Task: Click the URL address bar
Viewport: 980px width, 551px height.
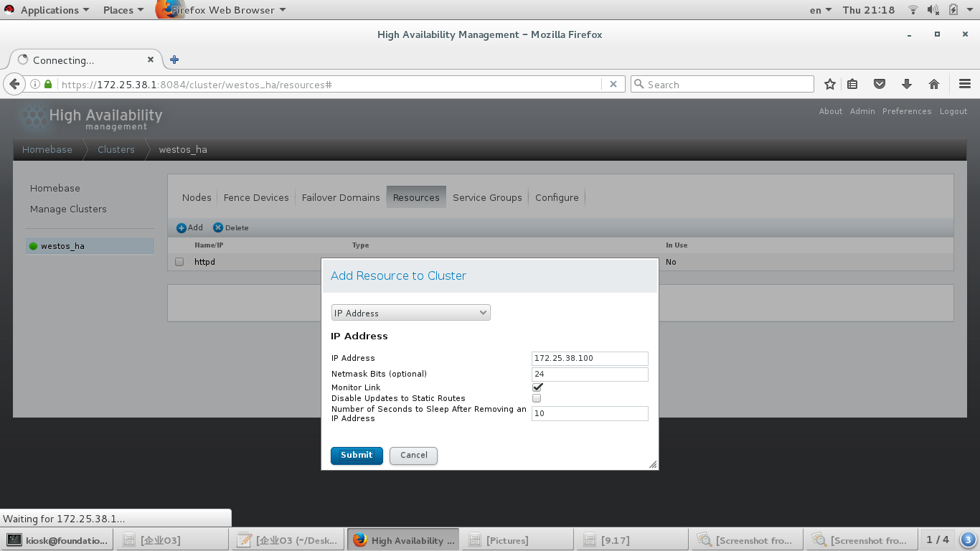Action: (330, 84)
